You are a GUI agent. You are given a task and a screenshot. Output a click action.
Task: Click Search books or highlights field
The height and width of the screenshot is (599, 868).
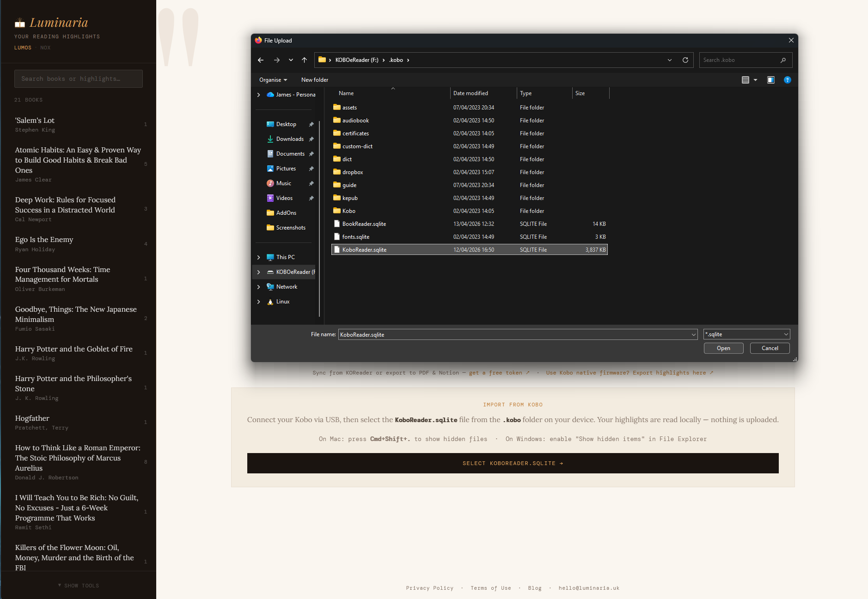79,79
